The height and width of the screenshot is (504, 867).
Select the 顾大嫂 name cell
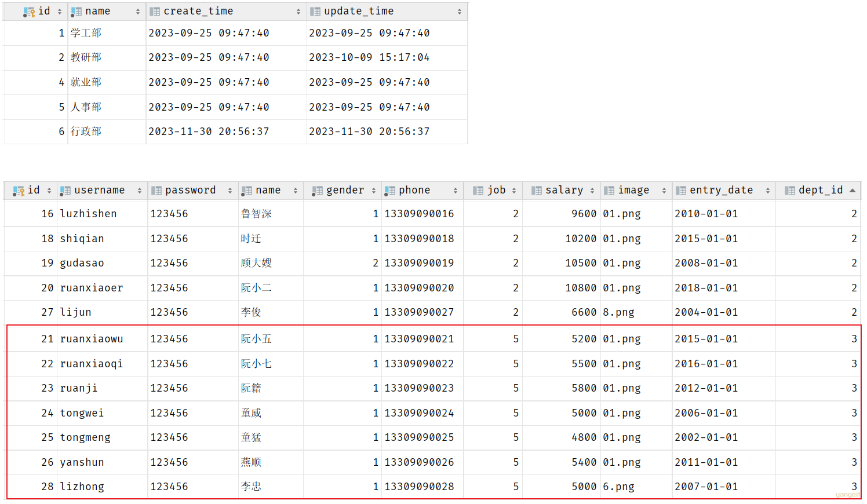pyautogui.click(x=271, y=263)
